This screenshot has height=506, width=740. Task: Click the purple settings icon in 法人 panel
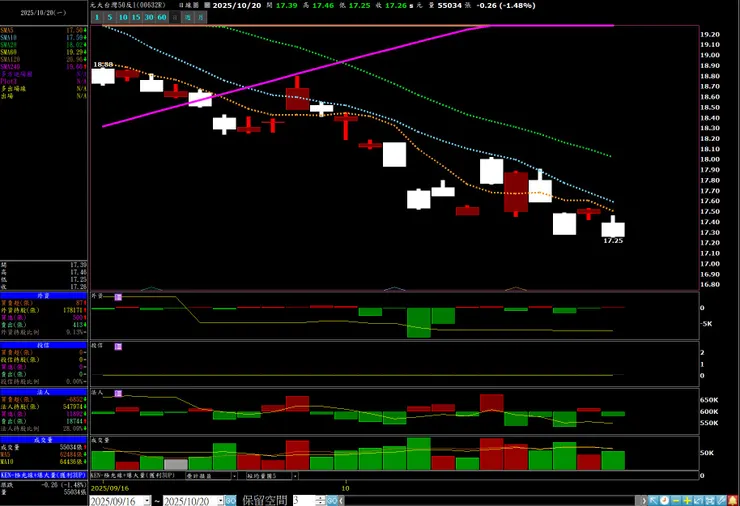click(x=118, y=393)
